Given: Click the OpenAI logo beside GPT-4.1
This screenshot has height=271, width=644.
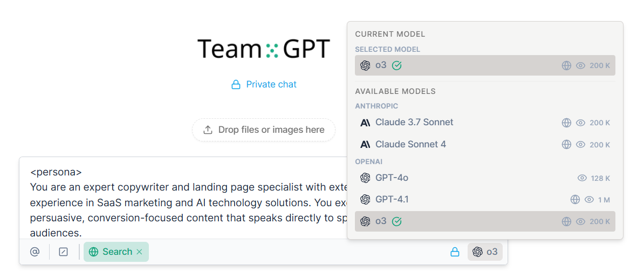Looking at the screenshot, I should 365,199.
